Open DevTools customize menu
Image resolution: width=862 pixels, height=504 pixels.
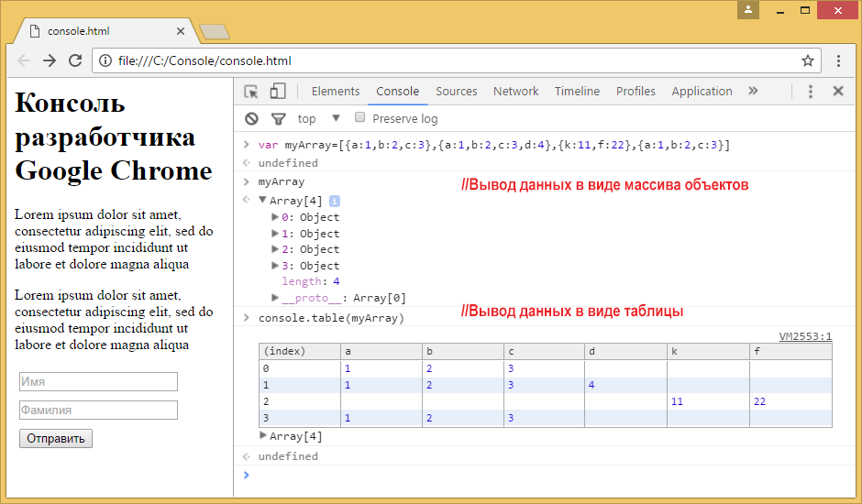tap(811, 92)
